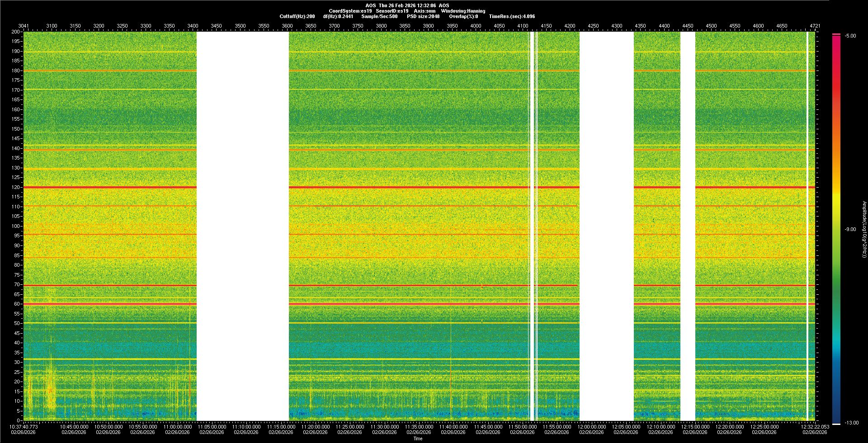Click the SensorID:es19 header text

(x=392, y=11)
